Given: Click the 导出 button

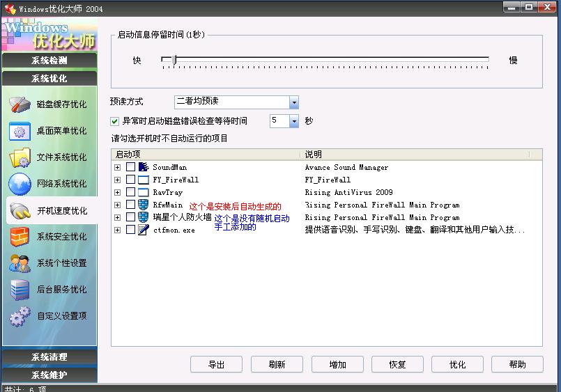Looking at the screenshot, I should coord(217,364).
